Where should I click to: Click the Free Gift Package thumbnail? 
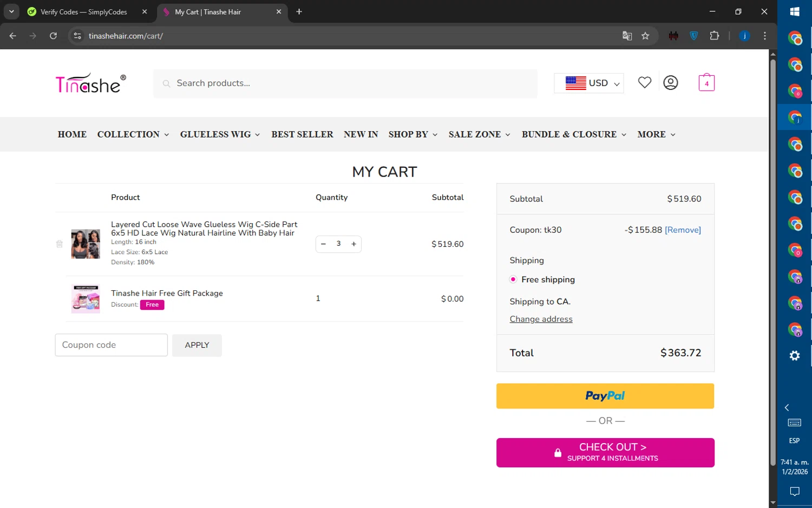point(86,298)
